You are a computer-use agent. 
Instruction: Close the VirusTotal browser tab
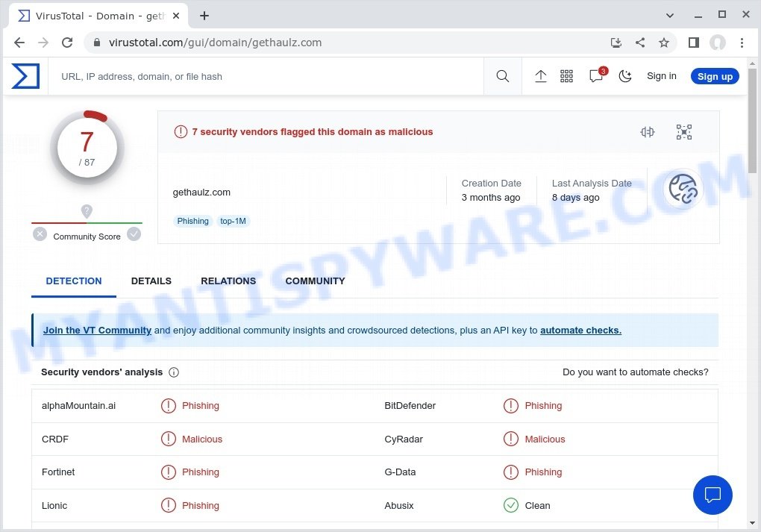point(176,16)
